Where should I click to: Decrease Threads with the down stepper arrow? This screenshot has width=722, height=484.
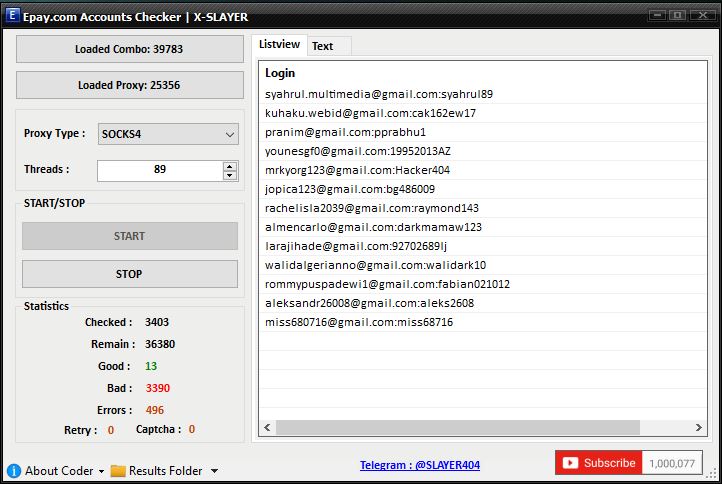coord(230,175)
